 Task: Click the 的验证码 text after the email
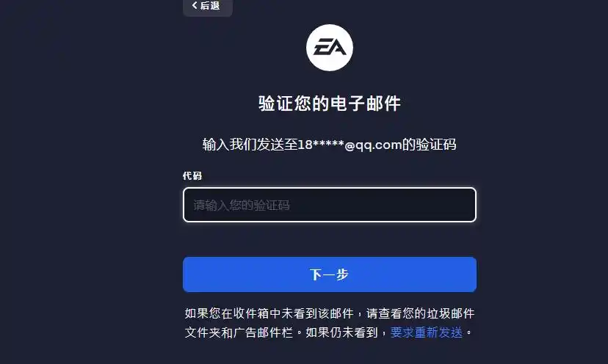(x=429, y=145)
